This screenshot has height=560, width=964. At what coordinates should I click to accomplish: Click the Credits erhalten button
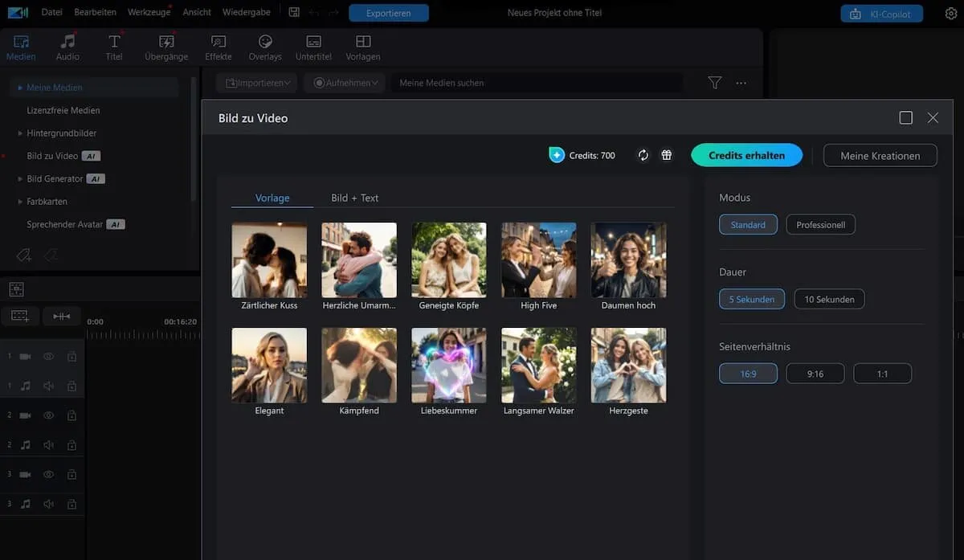[x=746, y=155]
